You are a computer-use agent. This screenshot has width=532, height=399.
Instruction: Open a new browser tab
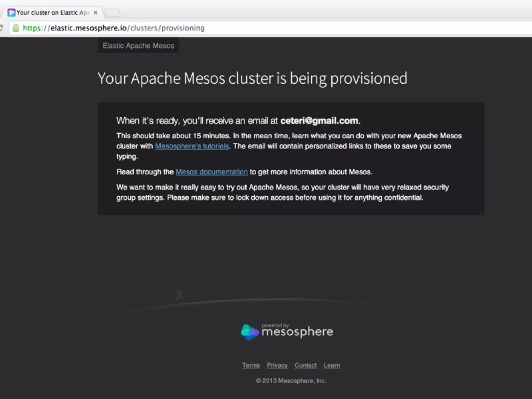112,12
